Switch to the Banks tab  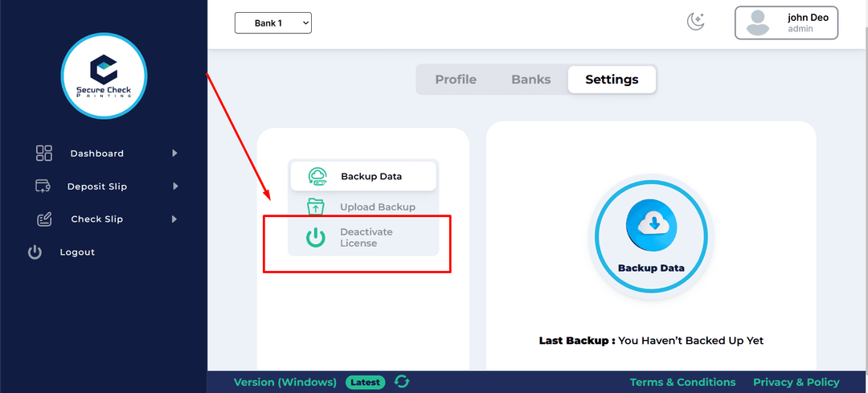[531, 80]
